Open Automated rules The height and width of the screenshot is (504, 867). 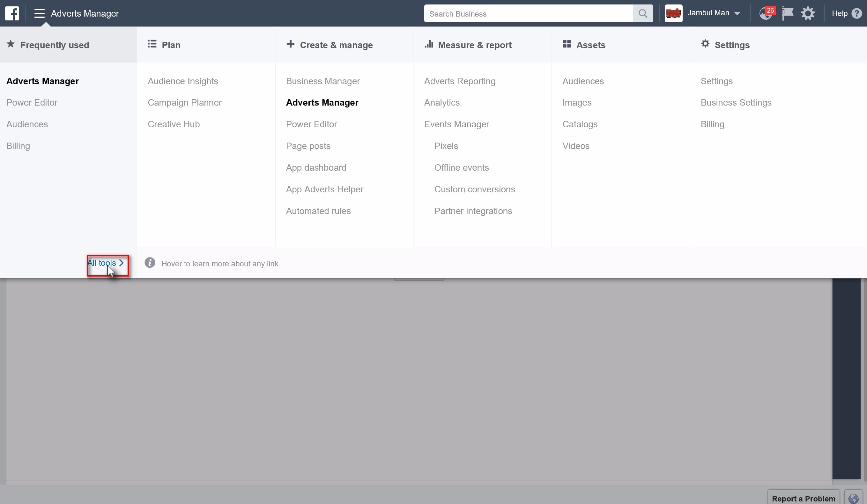pos(318,211)
